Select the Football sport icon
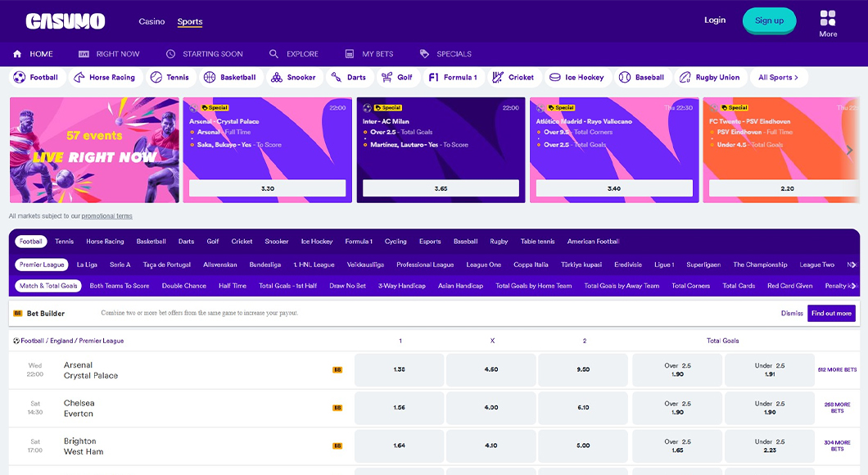 coord(20,76)
